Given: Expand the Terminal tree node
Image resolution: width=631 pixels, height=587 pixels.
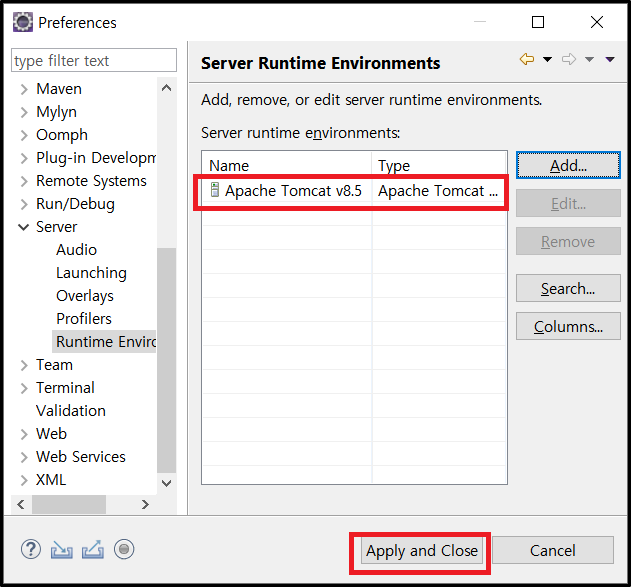Looking at the screenshot, I should pyautogui.click(x=24, y=388).
